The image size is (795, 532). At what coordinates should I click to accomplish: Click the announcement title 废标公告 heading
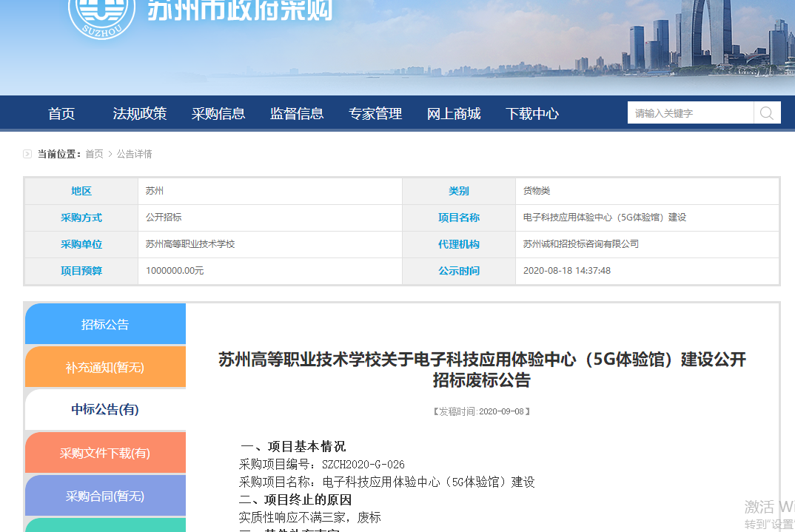[482, 369]
